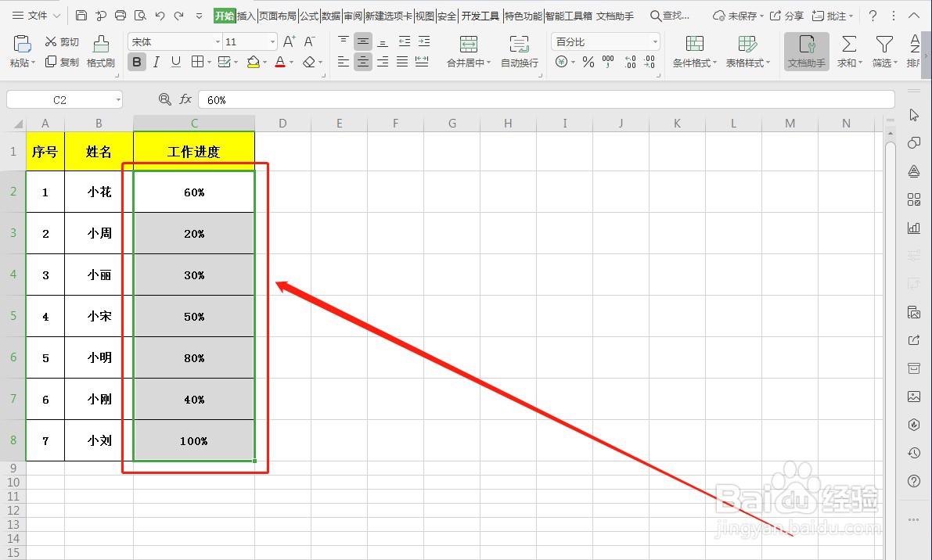Open Table Style (表格样式) menu
932x560 pixels.
tap(747, 51)
